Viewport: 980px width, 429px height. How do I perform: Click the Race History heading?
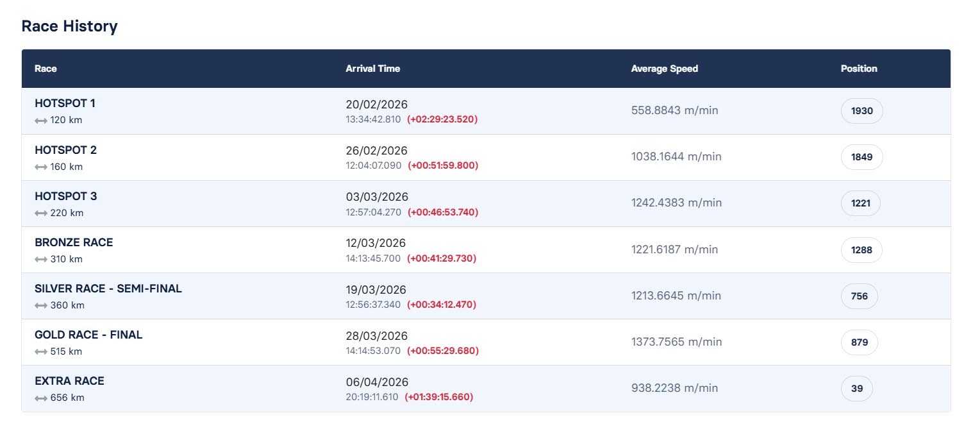[69, 26]
